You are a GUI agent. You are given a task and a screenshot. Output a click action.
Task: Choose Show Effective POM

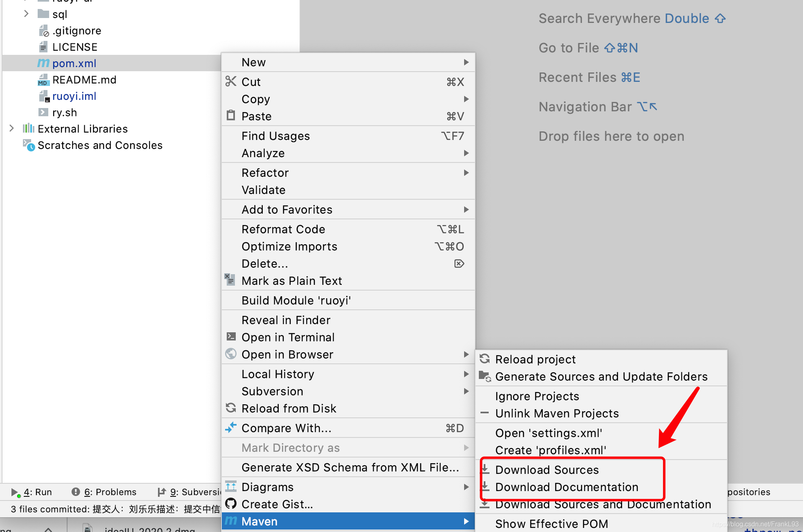pyautogui.click(x=602, y=524)
